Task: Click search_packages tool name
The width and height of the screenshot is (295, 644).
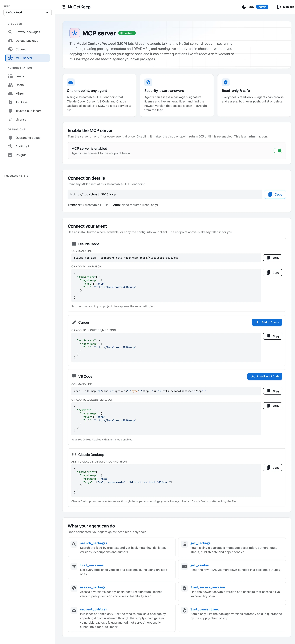Action: (94, 543)
